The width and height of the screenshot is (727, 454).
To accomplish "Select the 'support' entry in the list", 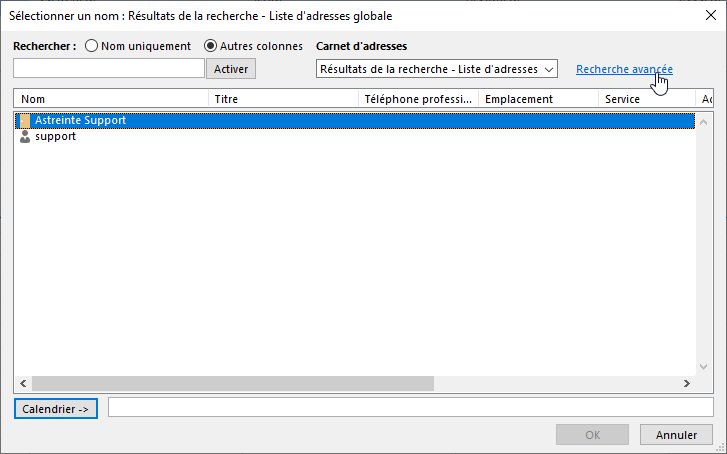I will point(55,137).
